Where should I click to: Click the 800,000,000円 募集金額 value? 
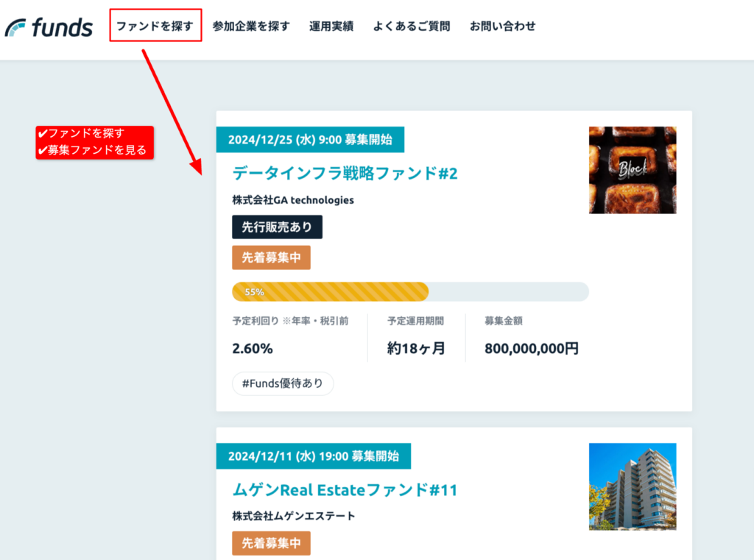click(531, 349)
